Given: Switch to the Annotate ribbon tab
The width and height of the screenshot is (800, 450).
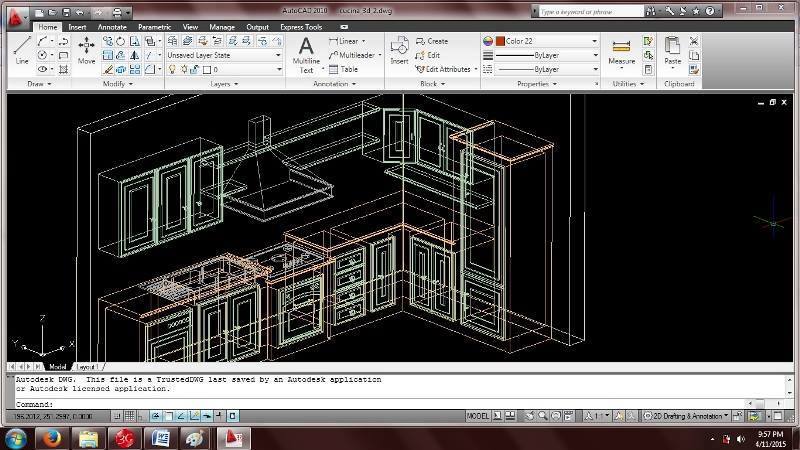Looking at the screenshot, I should point(112,27).
